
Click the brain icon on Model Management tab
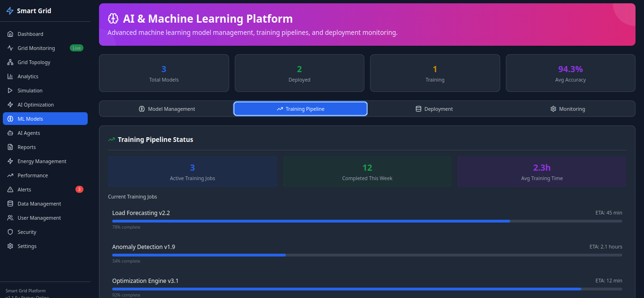(x=141, y=109)
